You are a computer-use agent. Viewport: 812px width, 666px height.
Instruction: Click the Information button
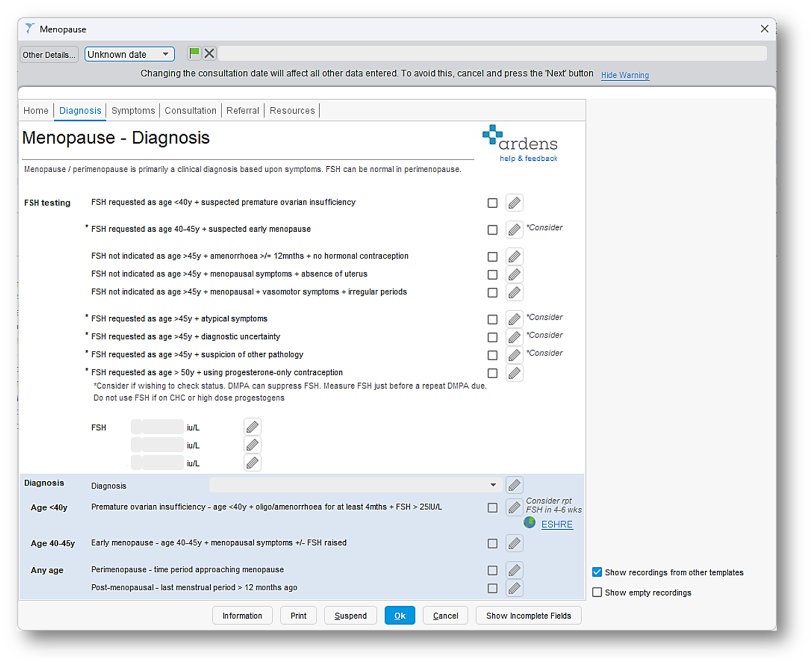[242, 616]
